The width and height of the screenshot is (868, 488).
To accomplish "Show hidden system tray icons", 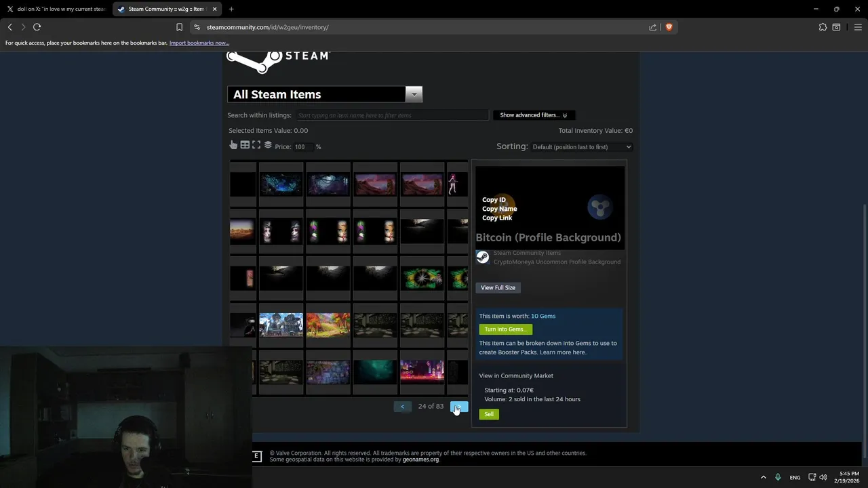I will (x=763, y=477).
